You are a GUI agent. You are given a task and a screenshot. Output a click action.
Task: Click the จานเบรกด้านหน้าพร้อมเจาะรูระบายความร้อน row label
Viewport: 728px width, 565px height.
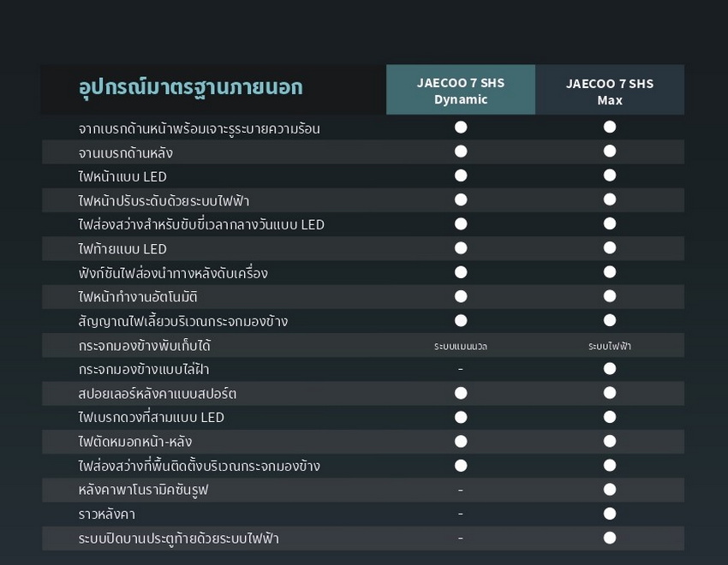coord(199,128)
